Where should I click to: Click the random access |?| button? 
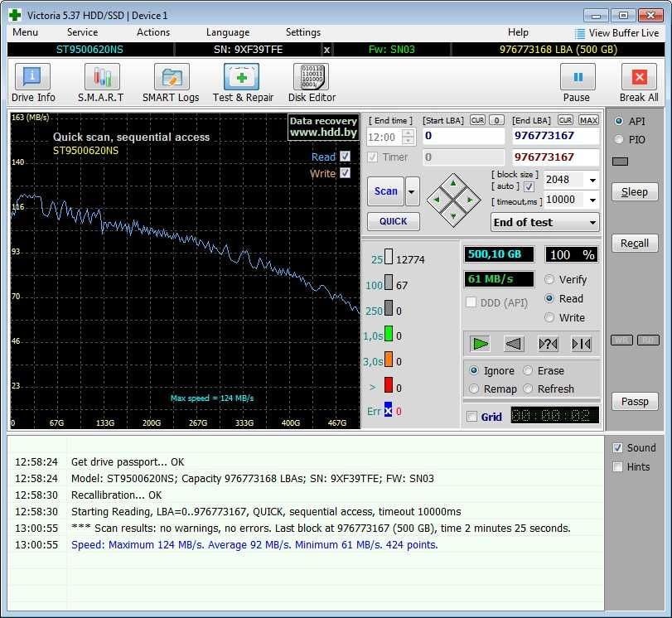[x=548, y=344]
